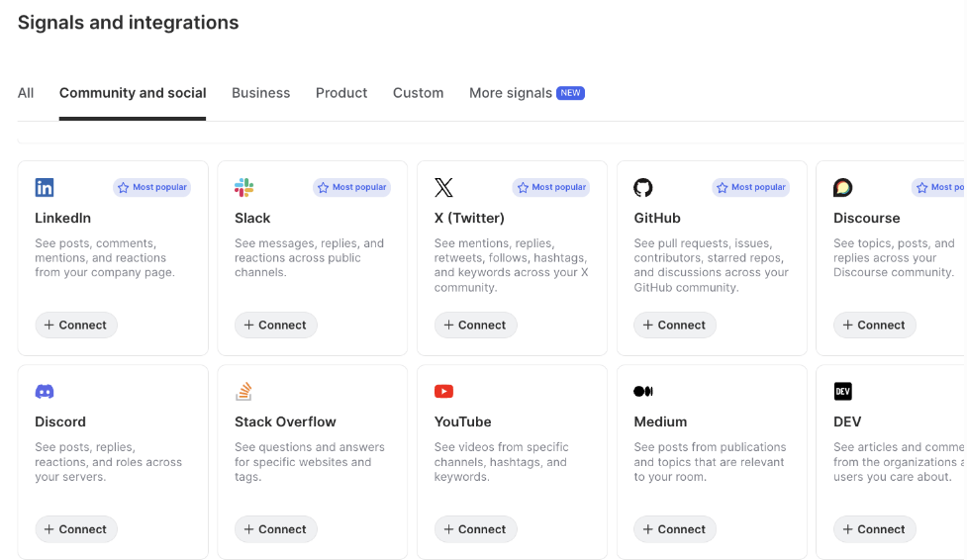Click the YouTube card title
967x560 pixels.
pos(462,421)
